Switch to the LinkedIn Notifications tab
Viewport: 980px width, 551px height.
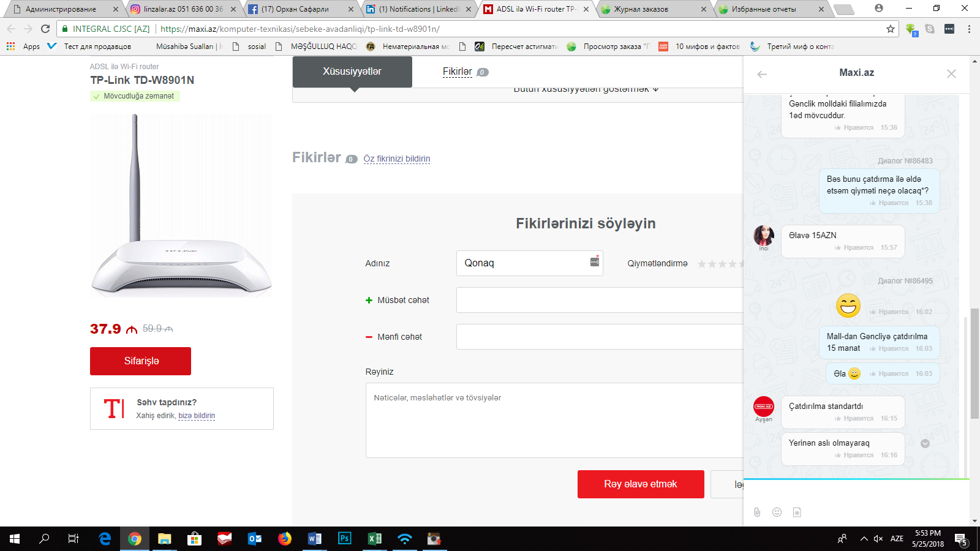[x=419, y=9]
